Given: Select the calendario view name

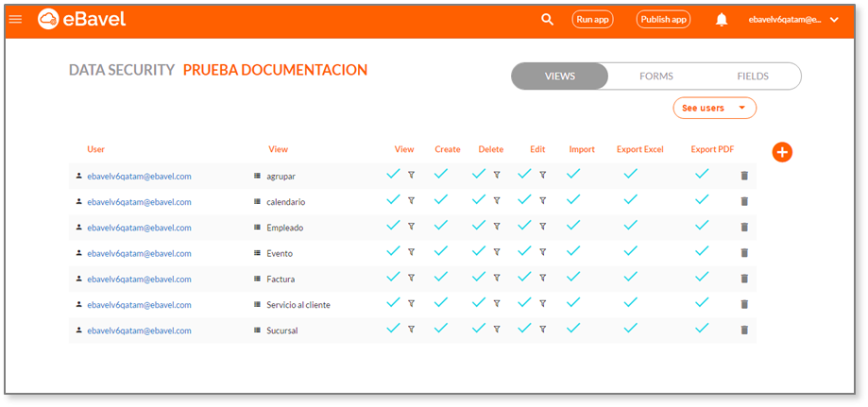Looking at the screenshot, I should click(285, 202).
